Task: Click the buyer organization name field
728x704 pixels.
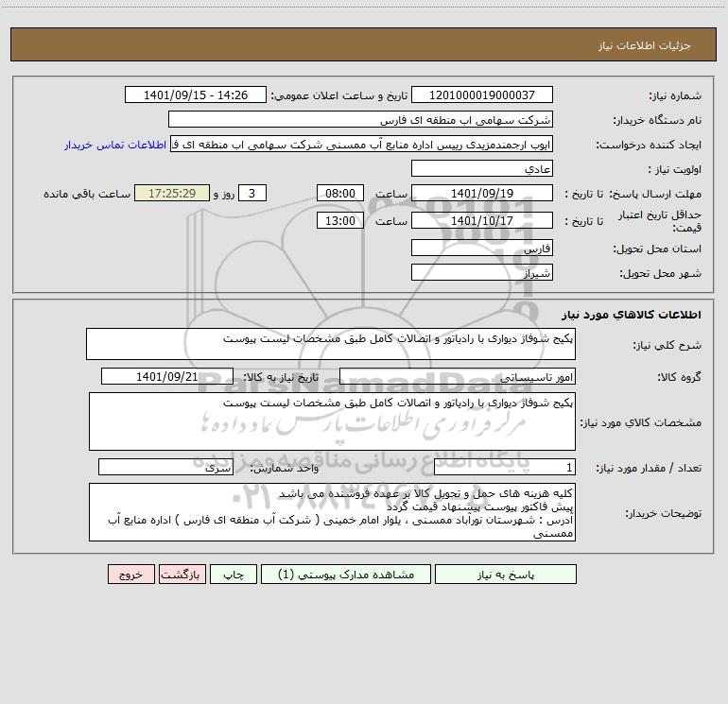Action: pos(360,120)
